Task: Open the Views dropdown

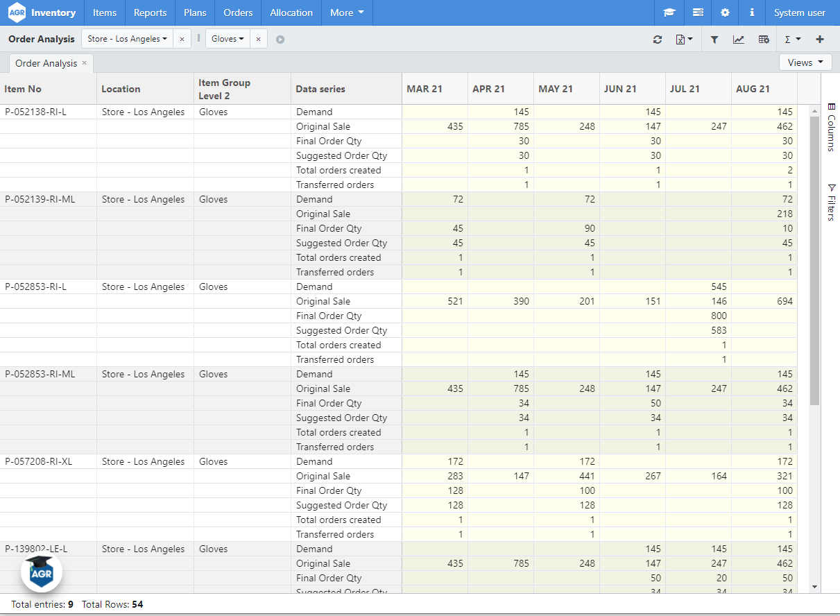Action: [805, 62]
